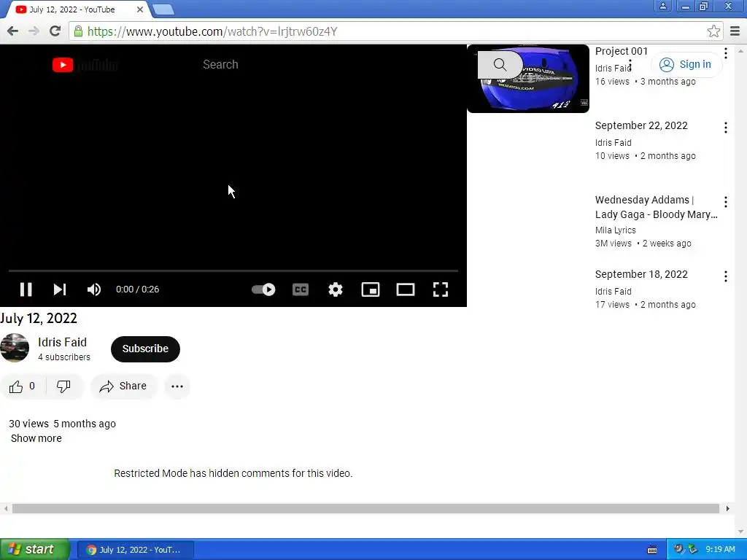747x560 pixels.
Task: Switch to miniplayer mode
Action: (x=371, y=289)
